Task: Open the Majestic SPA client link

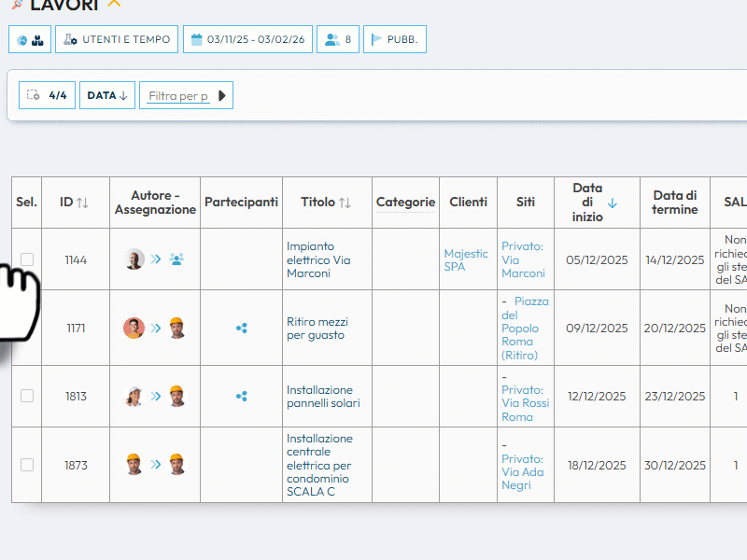Action: [466, 259]
